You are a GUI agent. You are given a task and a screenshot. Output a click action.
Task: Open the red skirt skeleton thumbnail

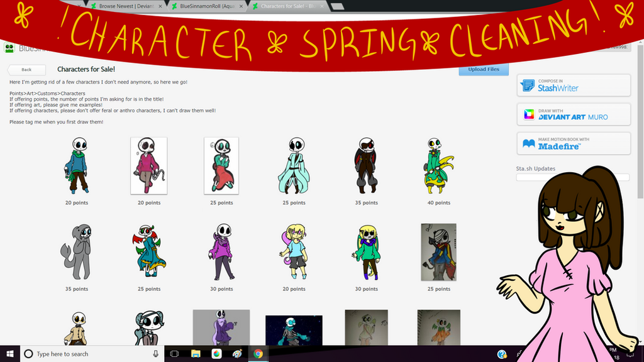[x=221, y=166]
